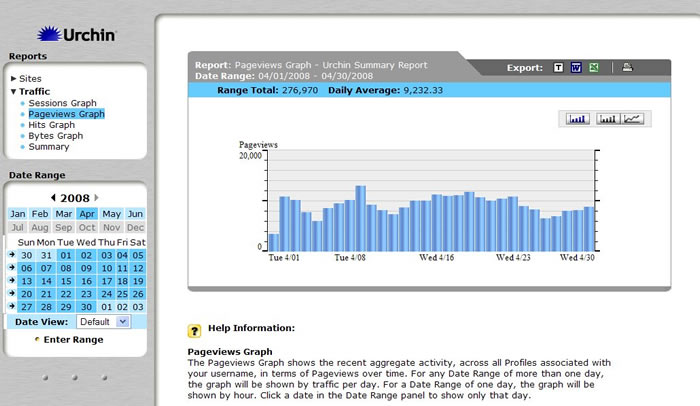Image resolution: width=700 pixels, height=406 pixels.
Task: Select week arrow for row starting 20
Action: pyautogui.click(x=12, y=293)
